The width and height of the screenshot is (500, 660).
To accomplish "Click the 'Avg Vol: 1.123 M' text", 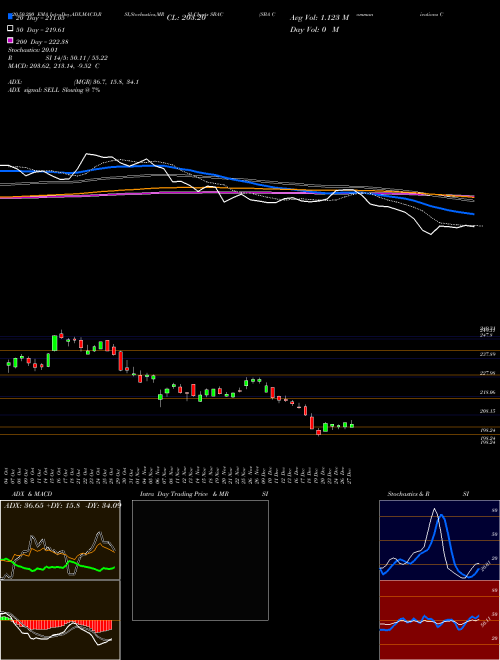I will 319,18.
